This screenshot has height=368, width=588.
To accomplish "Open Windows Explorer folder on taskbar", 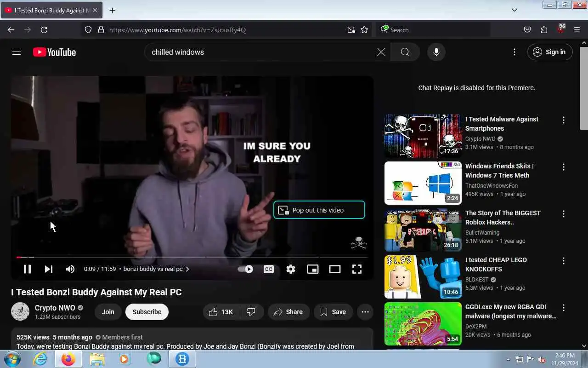I will (97, 359).
